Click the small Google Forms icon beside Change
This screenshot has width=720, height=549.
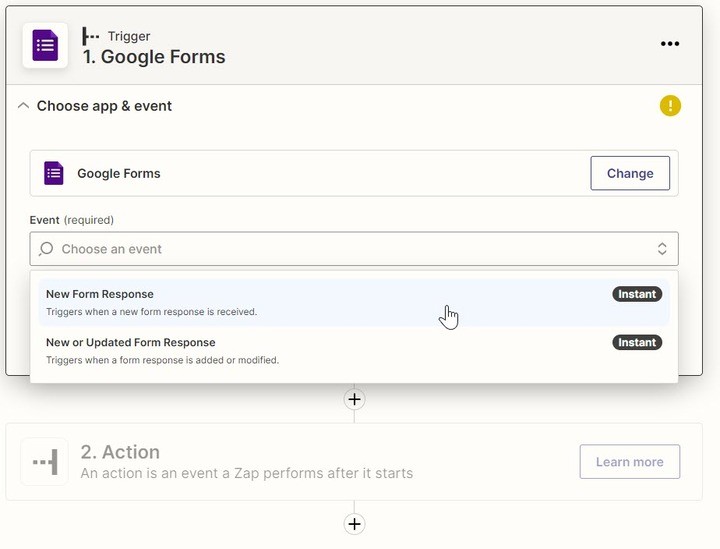pos(54,173)
